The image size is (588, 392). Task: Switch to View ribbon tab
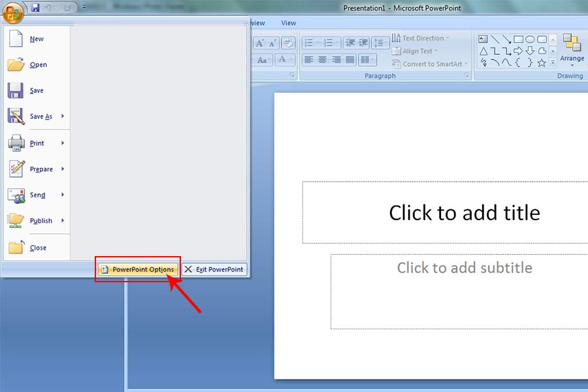[x=288, y=23]
